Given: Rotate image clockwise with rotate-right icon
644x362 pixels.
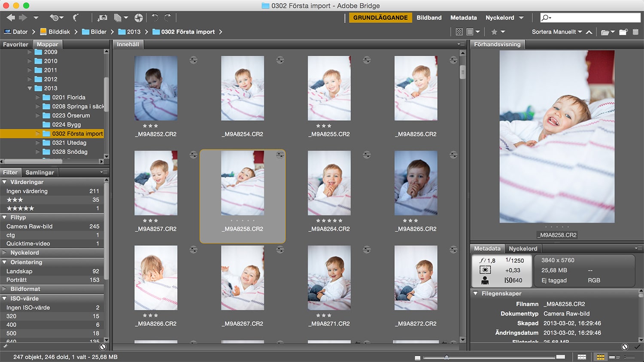Looking at the screenshot, I should pos(168,18).
